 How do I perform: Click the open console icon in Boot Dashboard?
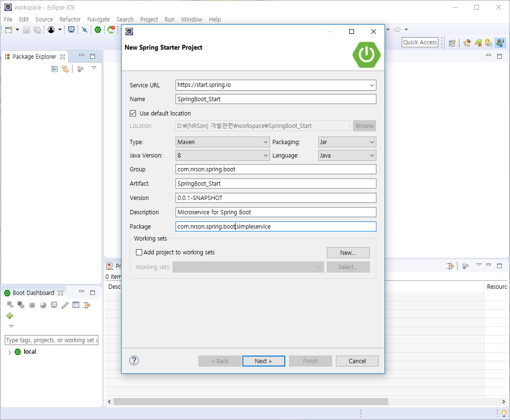(54, 305)
